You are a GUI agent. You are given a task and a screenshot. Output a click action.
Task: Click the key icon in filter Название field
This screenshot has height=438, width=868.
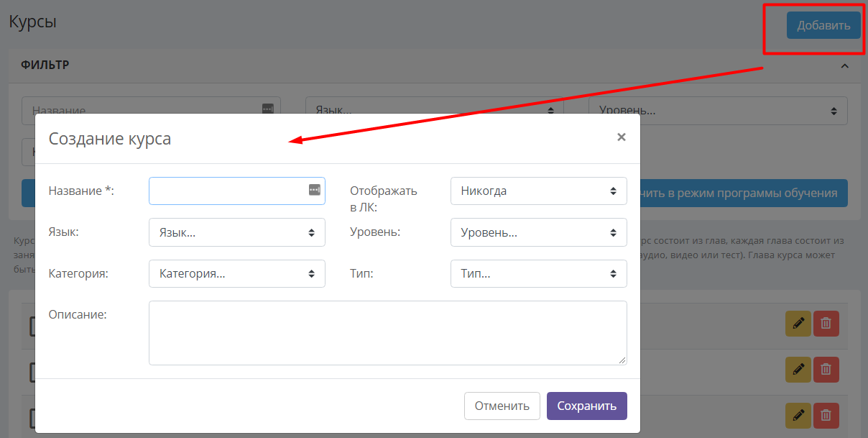tap(267, 108)
